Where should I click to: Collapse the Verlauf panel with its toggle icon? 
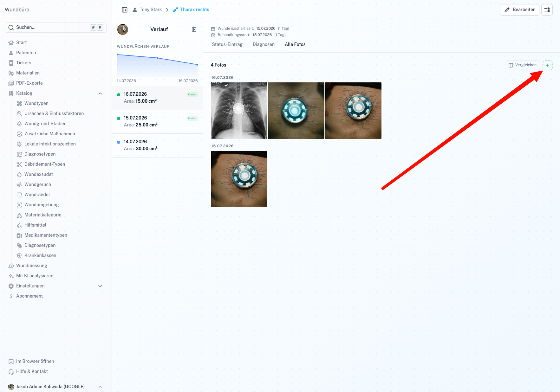(x=194, y=29)
